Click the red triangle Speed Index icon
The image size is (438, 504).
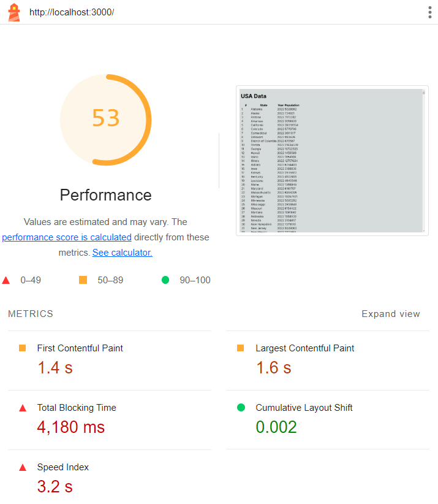click(23, 467)
